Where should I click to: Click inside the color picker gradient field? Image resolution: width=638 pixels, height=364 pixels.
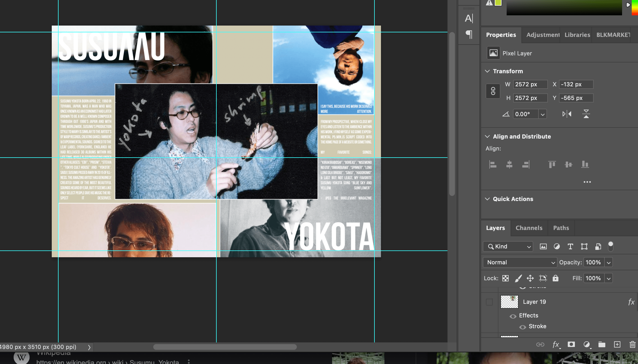point(564,7)
